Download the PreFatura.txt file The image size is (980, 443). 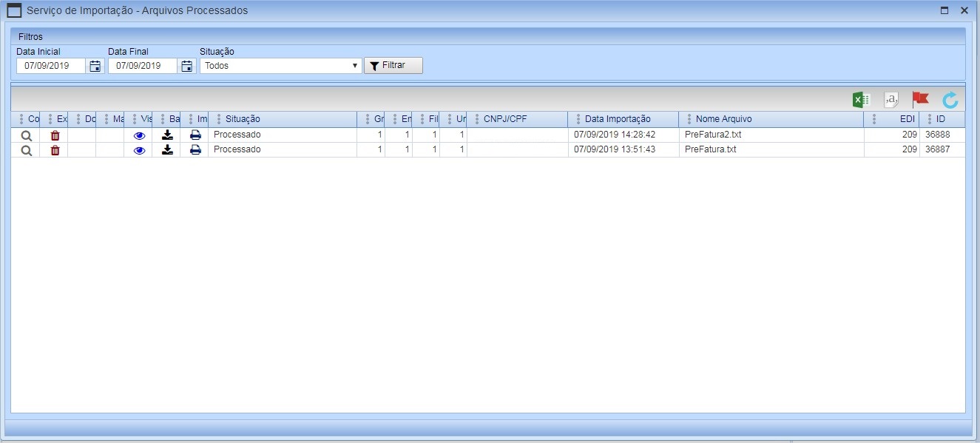click(167, 149)
